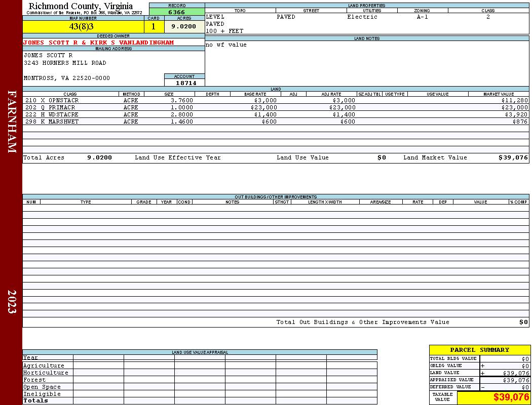Select land row 210 X OPNSTACR
532x405 pixels.
coord(276,100)
